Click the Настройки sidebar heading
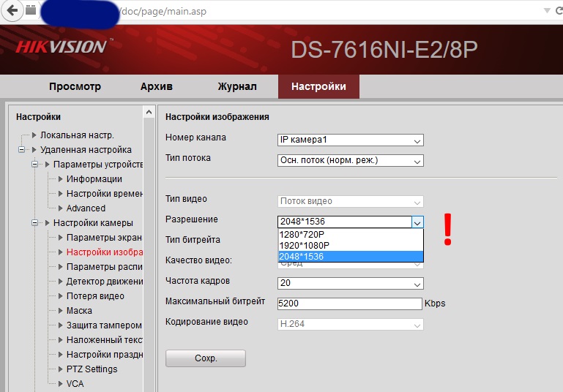The width and height of the screenshot is (563, 392). (38, 117)
